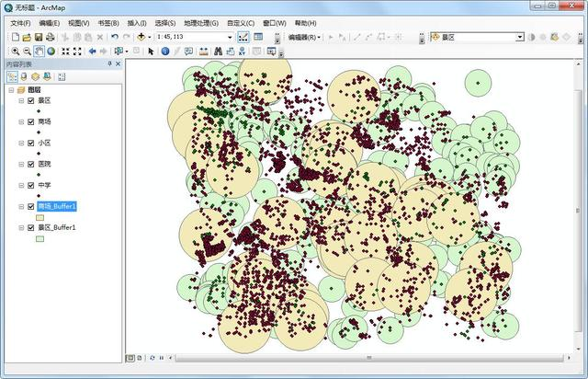
Task: Select the Zoom In tool
Action: click(16, 52)
